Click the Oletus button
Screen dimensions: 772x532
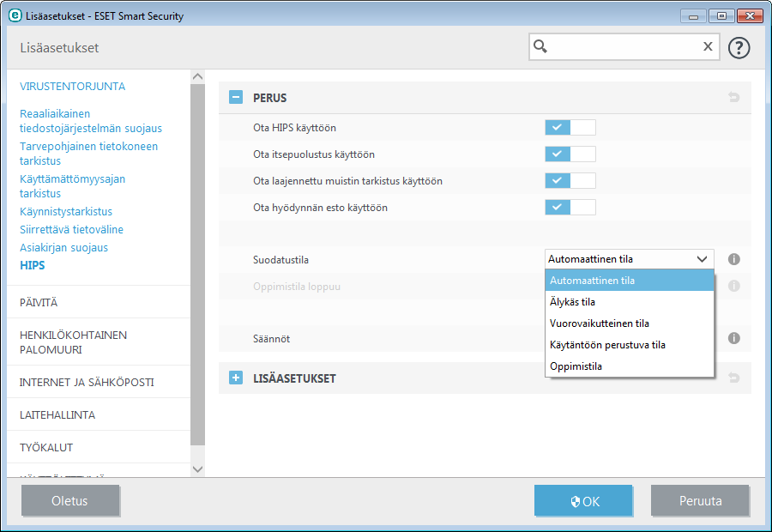(x=70, y=500)
